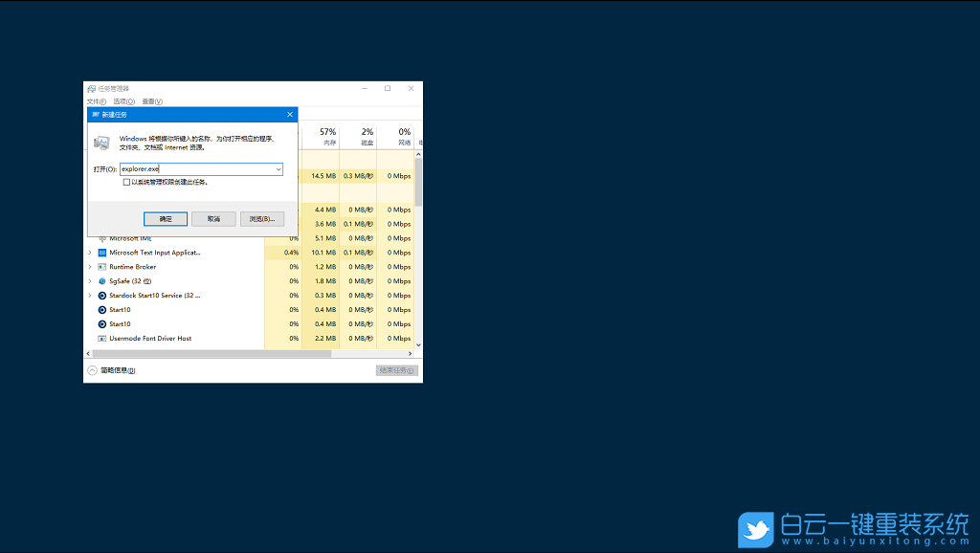Image resolution: width=980 pixels, height=553 pixels.
Task: Click the Runtime Broker process icon
Action: (100, 267)
